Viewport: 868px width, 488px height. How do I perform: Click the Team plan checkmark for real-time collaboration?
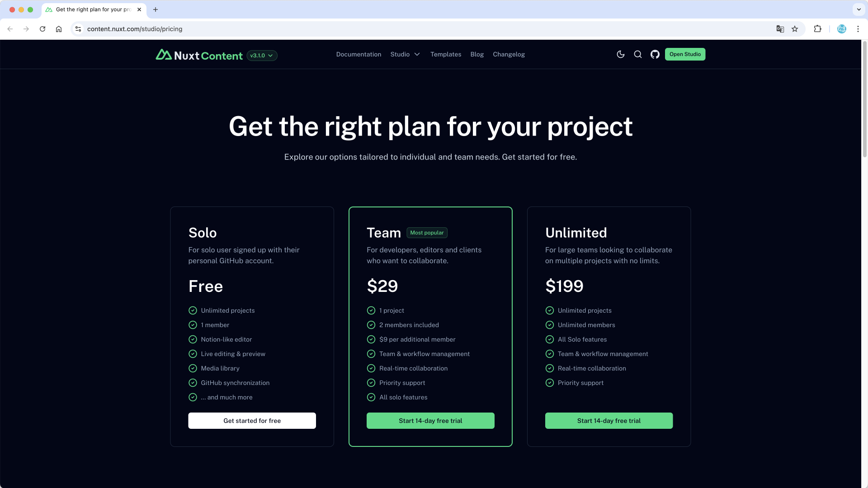coord(371,368)
